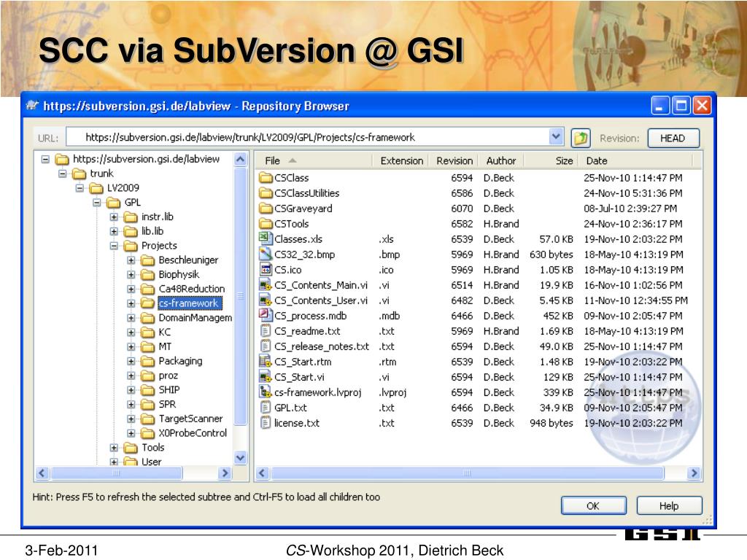Image resolution: width=747 pixels, height=560 pixels.
Task: Click the CS_release_notes.txt document icon
Action: tap(266, 346)
